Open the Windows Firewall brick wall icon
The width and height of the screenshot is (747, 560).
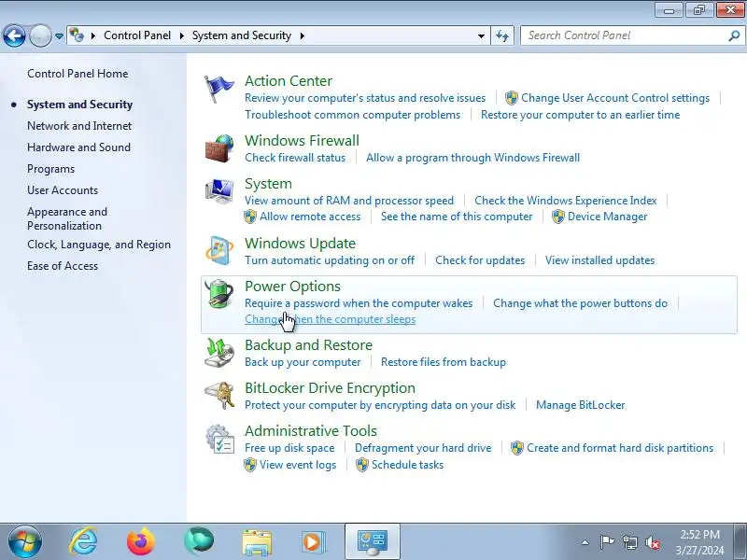click(219, 148)
